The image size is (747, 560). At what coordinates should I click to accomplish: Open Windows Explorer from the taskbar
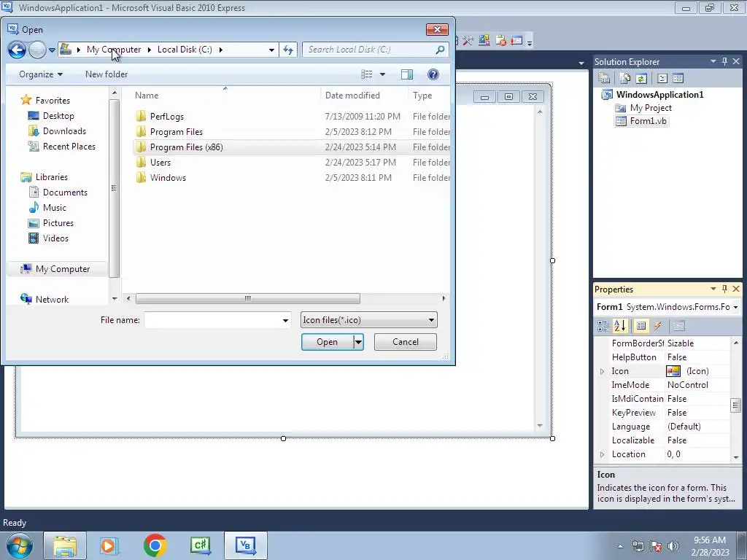pos(65,545)
